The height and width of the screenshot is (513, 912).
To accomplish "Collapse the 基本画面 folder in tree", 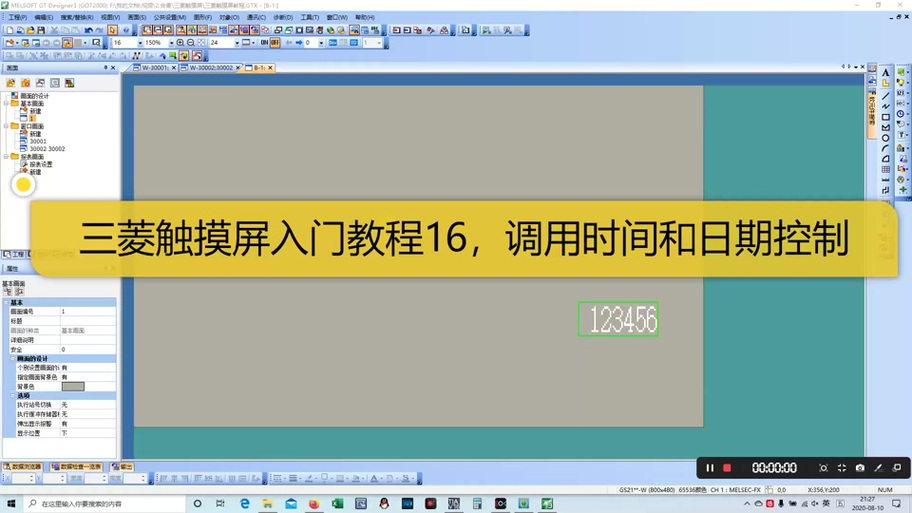I will point(6,104).
